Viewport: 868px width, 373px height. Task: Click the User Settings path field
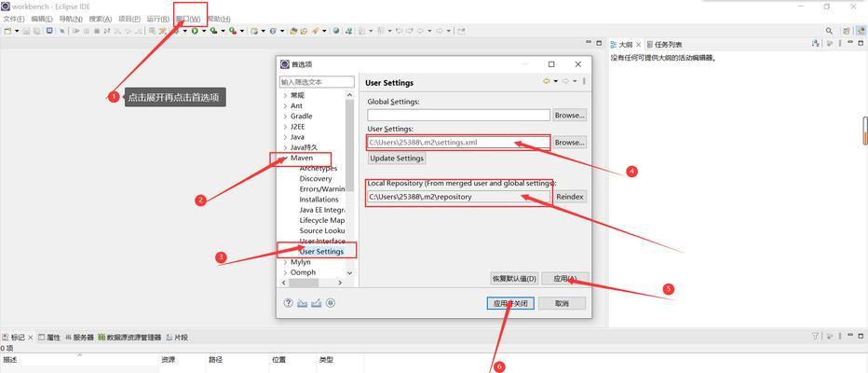458,143
